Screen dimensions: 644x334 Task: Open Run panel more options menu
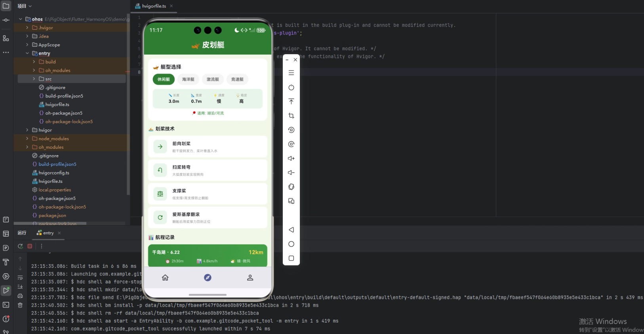pyautogui.click(x=41, y=246)
